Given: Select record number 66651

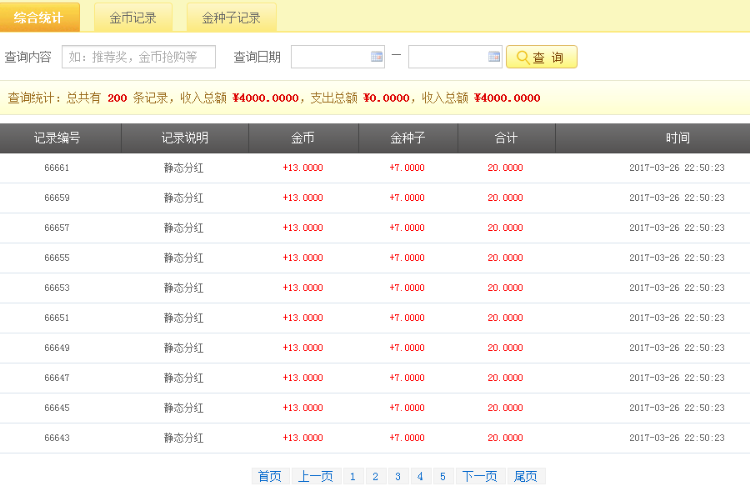Looking at the screenshot, I should click(57, 318).
